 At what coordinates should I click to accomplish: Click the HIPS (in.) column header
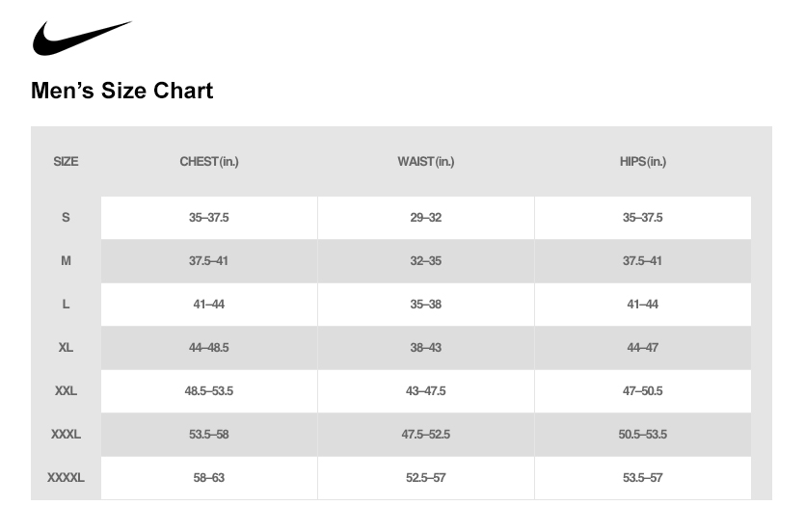click(643, 162)
